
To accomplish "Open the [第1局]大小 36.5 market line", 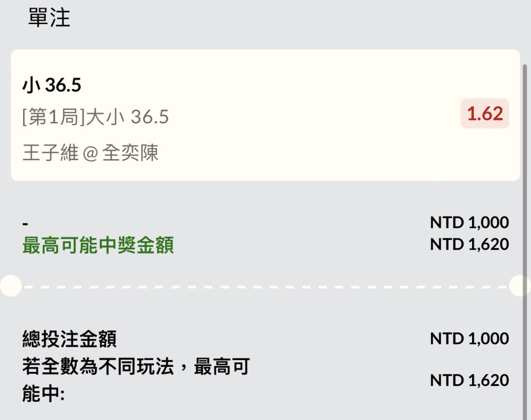I will [x=95, y=117].
